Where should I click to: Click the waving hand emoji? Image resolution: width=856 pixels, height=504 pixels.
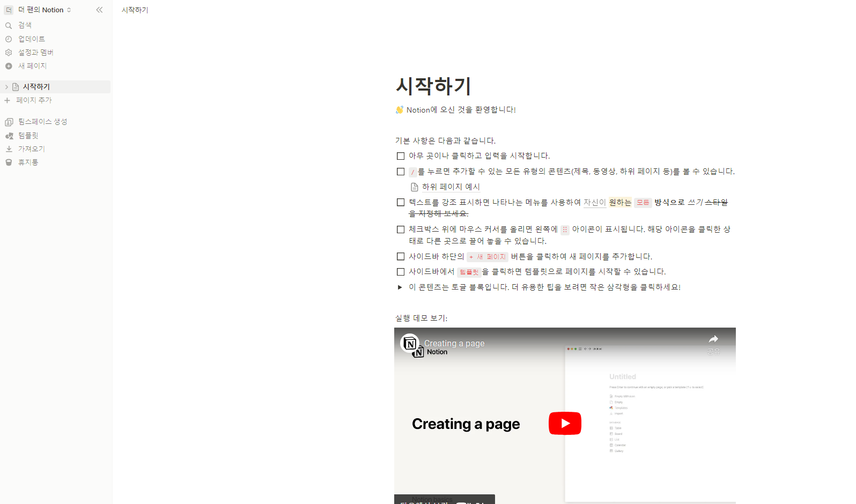[x=400, y=109]
